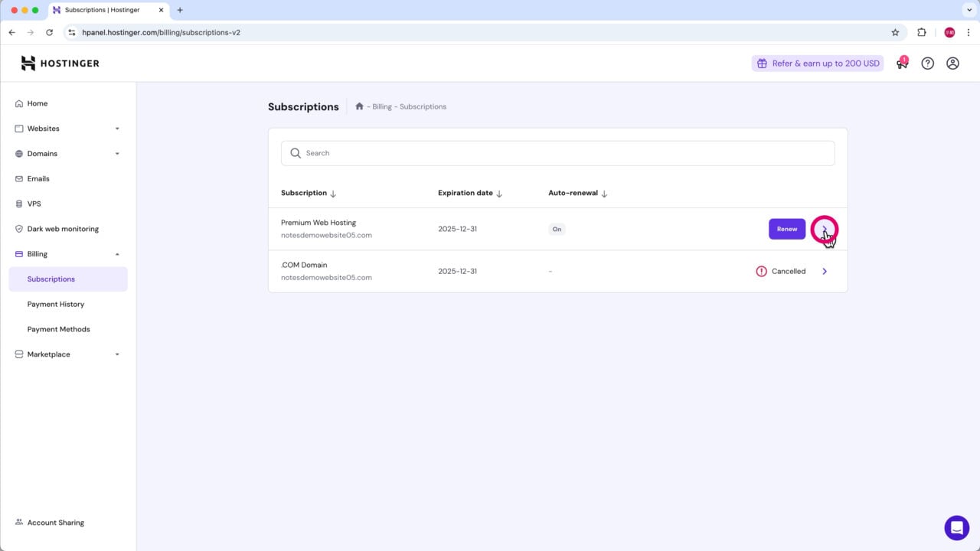Bookmark this page with star icon
Image resolution: width=980 pixels, height=551 pixels.
(895, 32)
